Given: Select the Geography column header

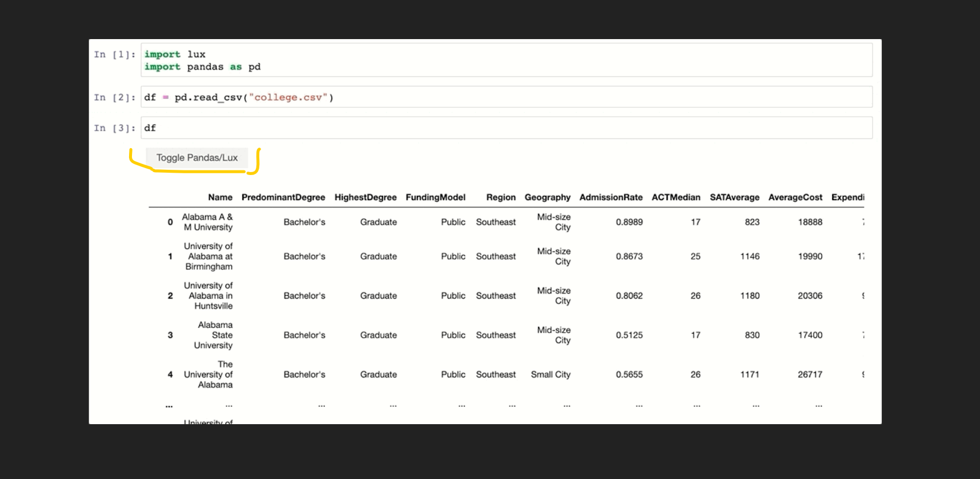Looking at the screenshot, I should 547,197.
